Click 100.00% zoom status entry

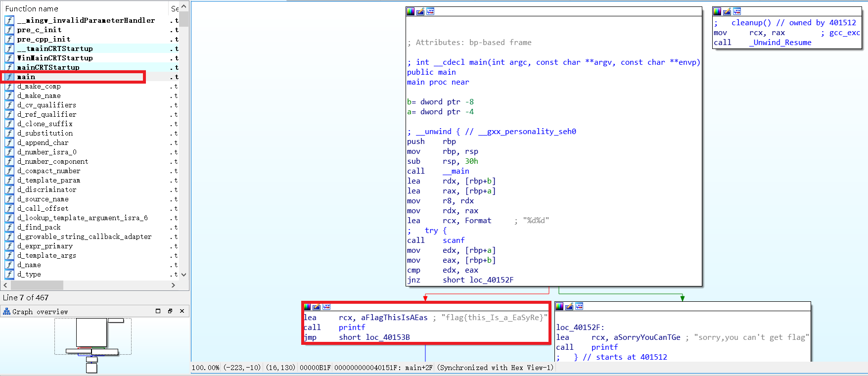(x=206, y=368)
